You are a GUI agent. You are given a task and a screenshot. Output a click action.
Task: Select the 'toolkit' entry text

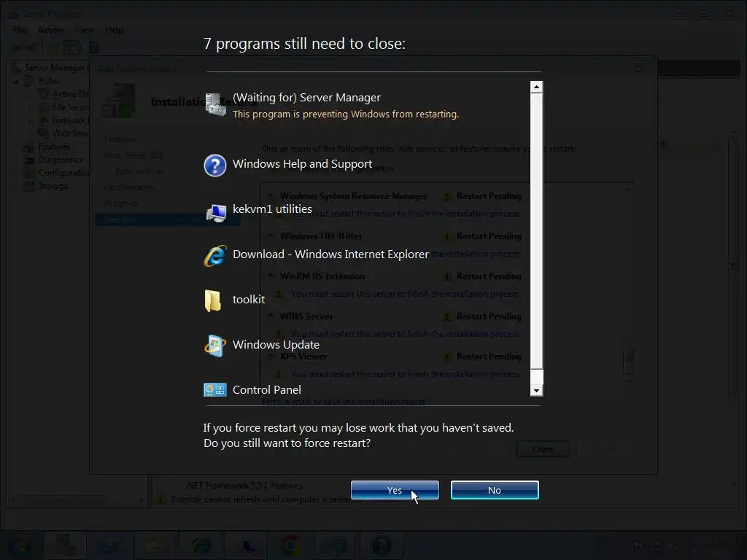pyautogui.click(x=248, y=300)
